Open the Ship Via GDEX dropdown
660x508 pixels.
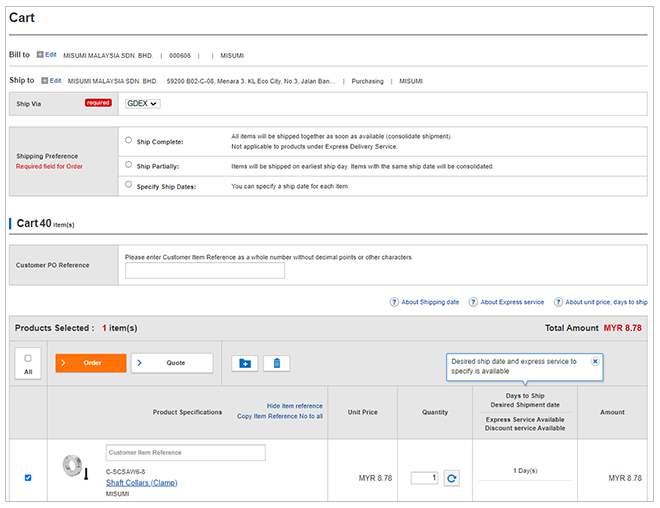(x=143, y=103)
